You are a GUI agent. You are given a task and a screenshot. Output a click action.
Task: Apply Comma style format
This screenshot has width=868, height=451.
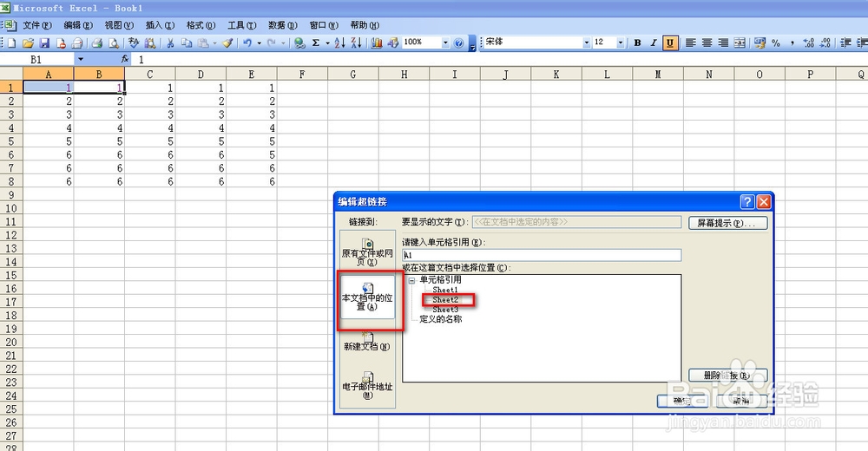(792, 42)
